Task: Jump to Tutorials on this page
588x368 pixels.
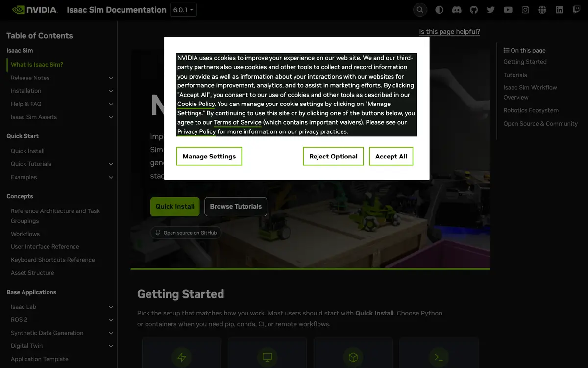Action: click(515, 75)
